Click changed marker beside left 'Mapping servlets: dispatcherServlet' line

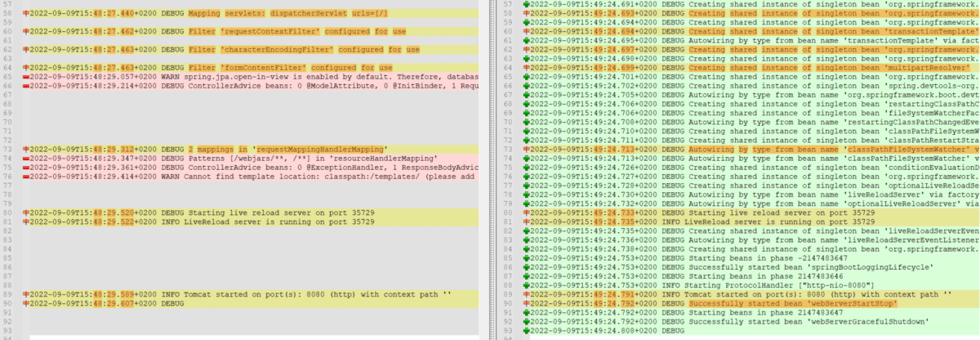point(27,14)
